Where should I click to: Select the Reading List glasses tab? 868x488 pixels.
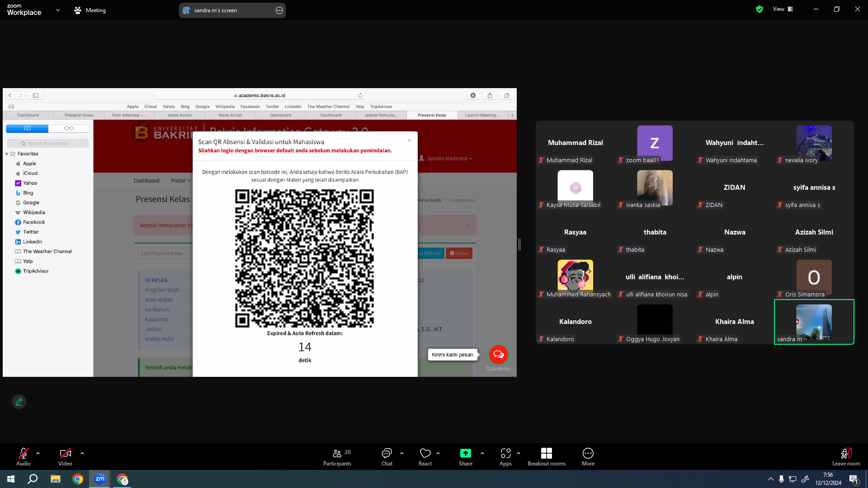tap(69, 128)
